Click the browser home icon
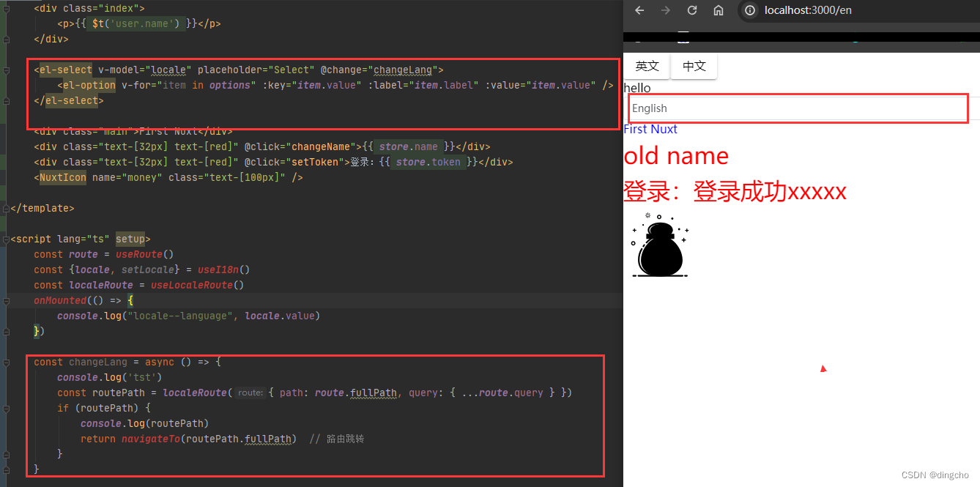 718,10
